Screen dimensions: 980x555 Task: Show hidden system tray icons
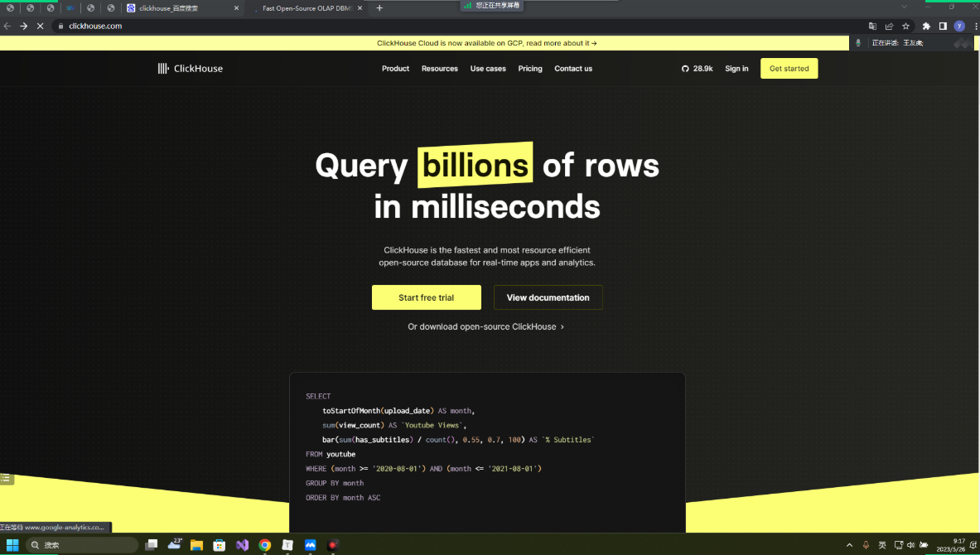[x=849, y=545]
